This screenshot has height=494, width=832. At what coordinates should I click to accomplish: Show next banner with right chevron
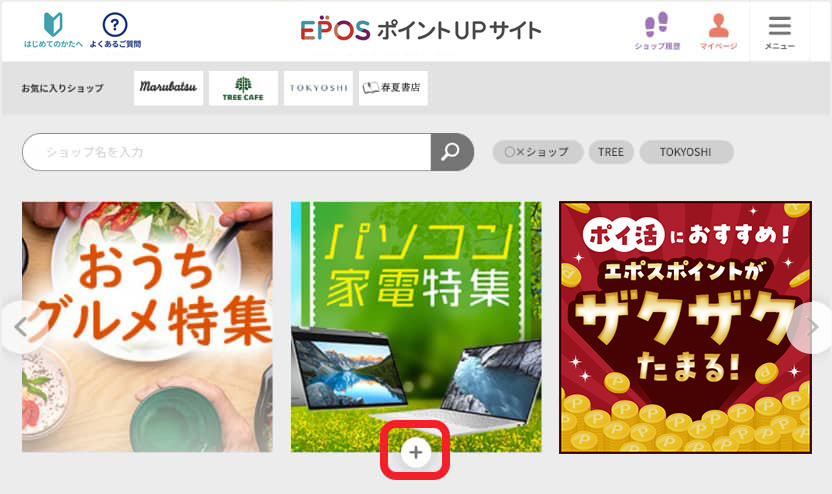click(x=811, y=327)
